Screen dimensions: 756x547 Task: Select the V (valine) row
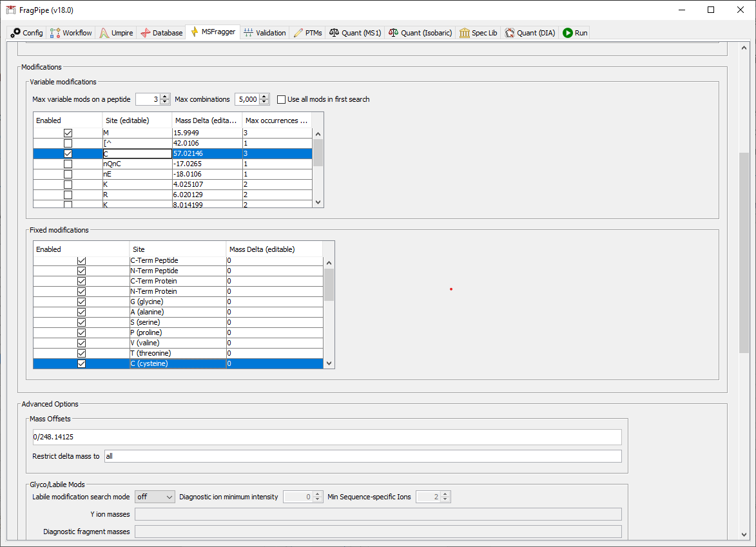[x=178, y=343]
